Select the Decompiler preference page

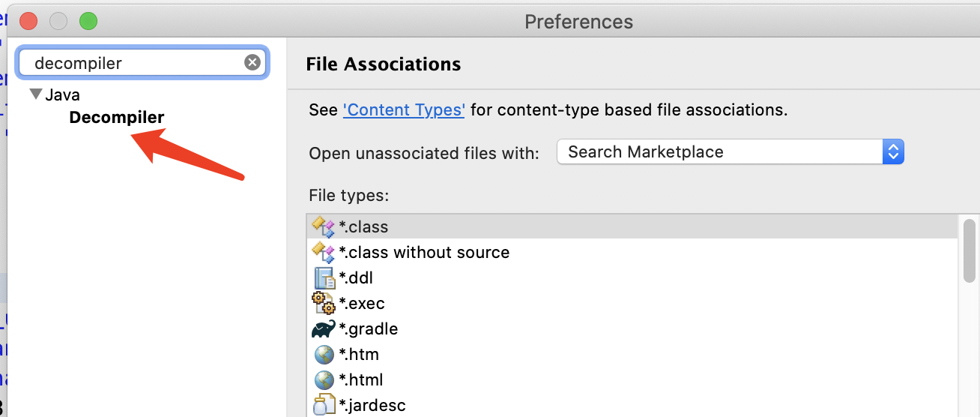click(x=116, y=117)
